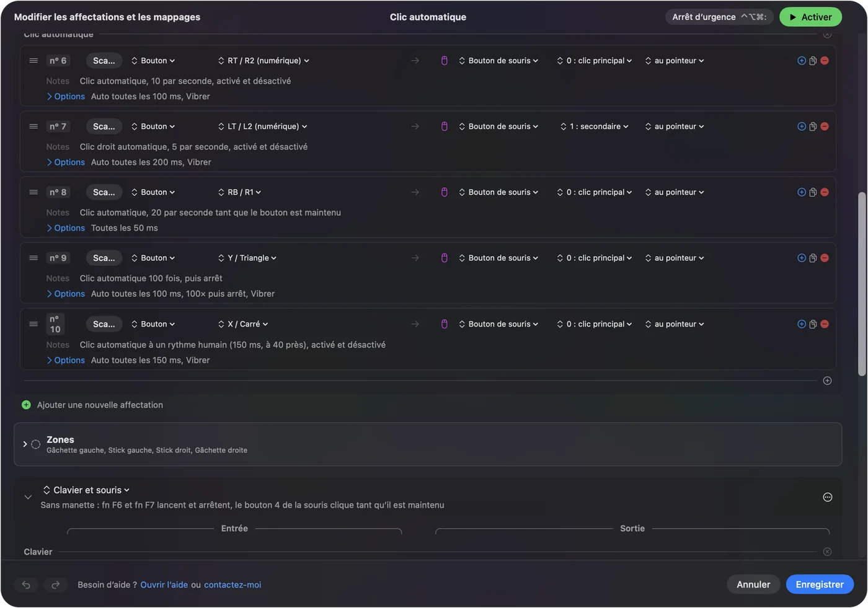The height and width of the screenshot is (608, 868).
Task: Expand Options for mapping n° 9
Action: (66, 294)
